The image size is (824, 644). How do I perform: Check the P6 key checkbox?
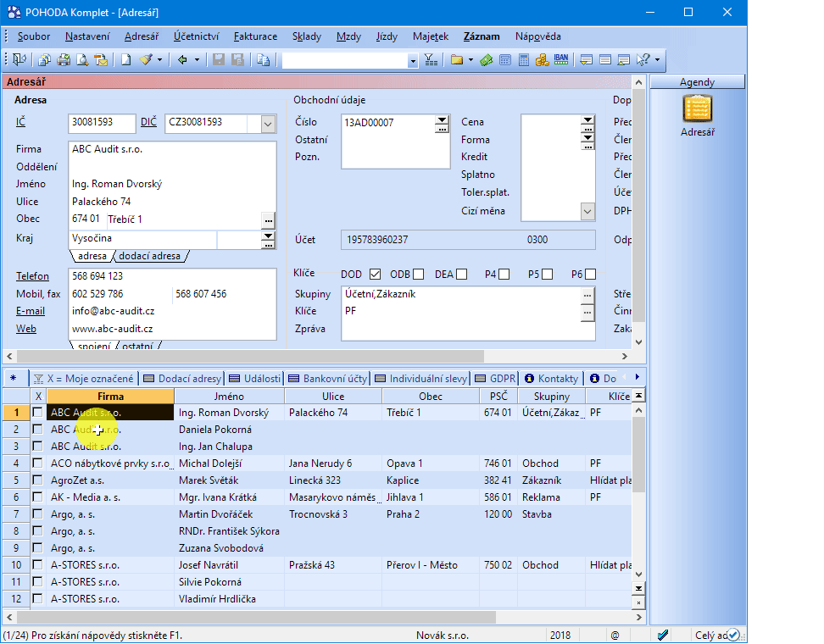point(590,275)
